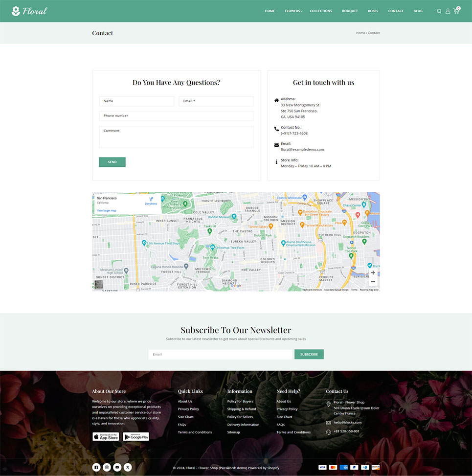
Task: Click the Google Play download badge
Action: (136, 436)
